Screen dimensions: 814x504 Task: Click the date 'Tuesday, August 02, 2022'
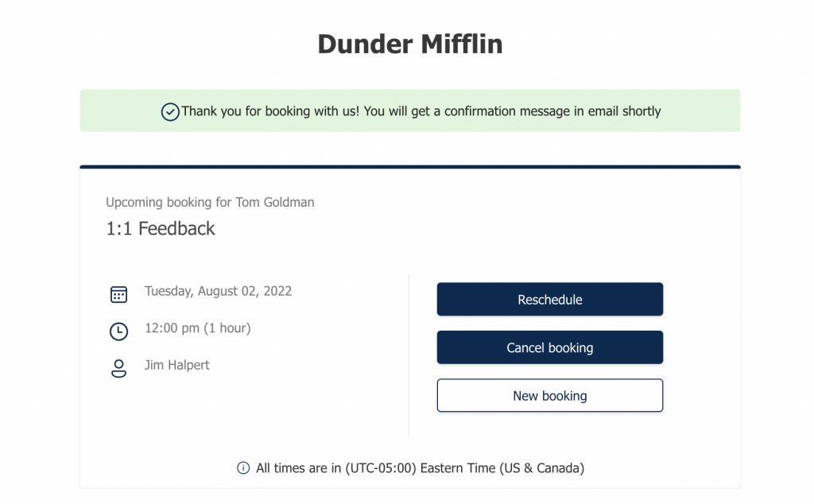click(218, 291)
